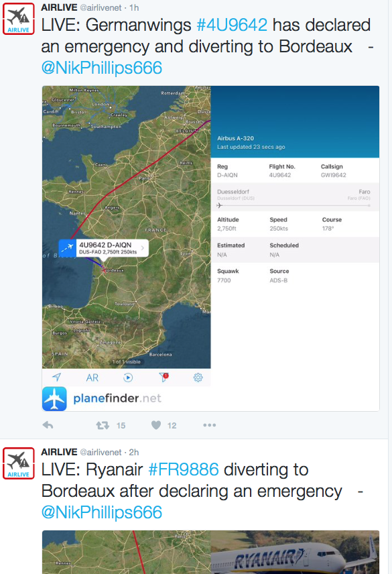Click AIRLIVE avatar on the Germanwings tweet
392x574 pixels.
19,19
